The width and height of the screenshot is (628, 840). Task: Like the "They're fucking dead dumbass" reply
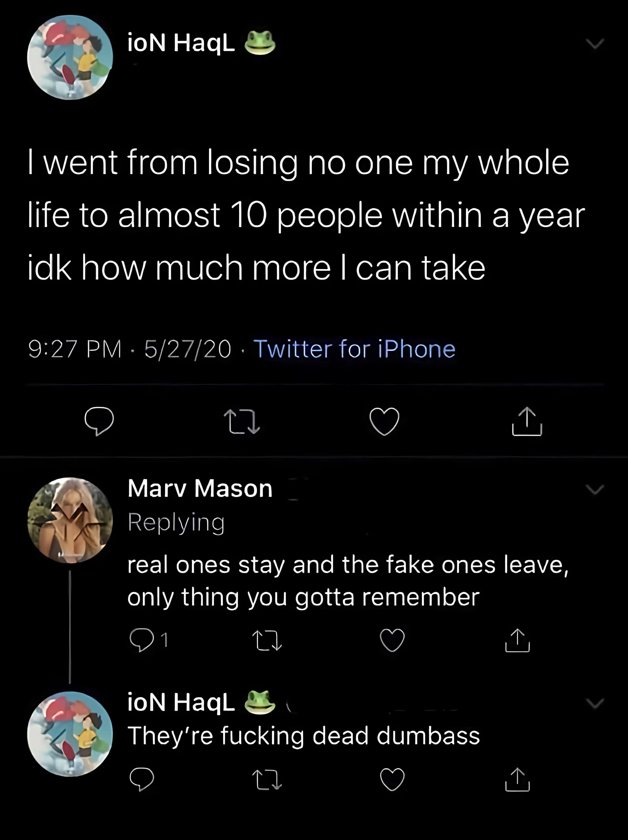(392, 779)
